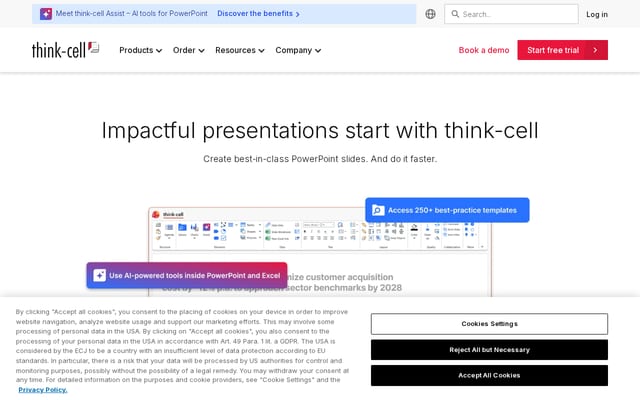The image size is (640, 400).
Task: Open Discover the benefits link
Action: click(258, 13)
